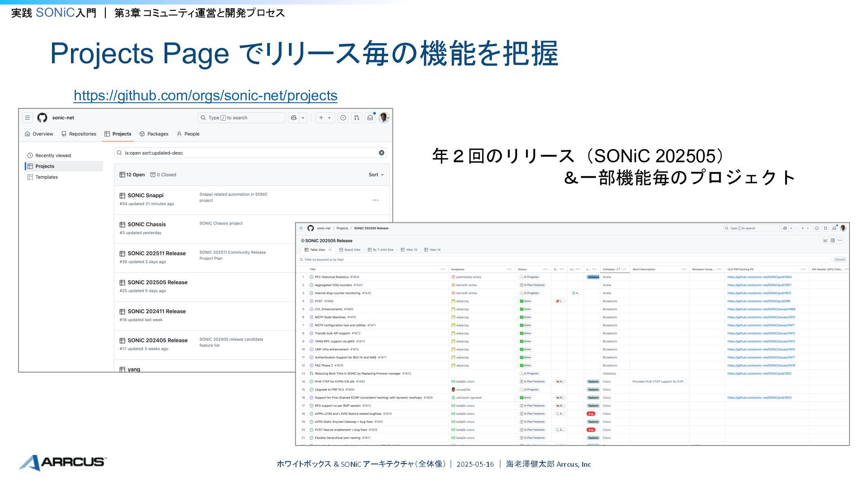Open pull requests icon in header

coord(357,118)
